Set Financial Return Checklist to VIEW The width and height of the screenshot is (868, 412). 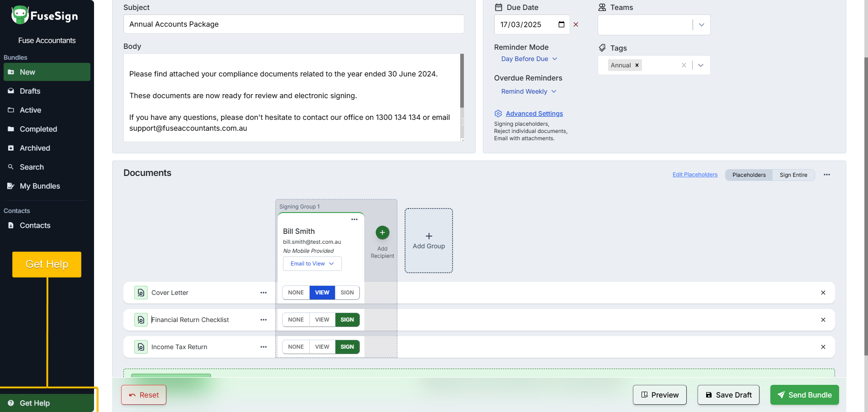click(322, 320)
